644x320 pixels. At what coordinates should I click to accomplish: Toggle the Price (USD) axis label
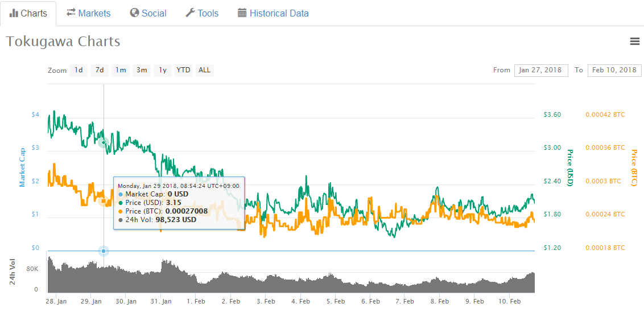coord(569,167)
